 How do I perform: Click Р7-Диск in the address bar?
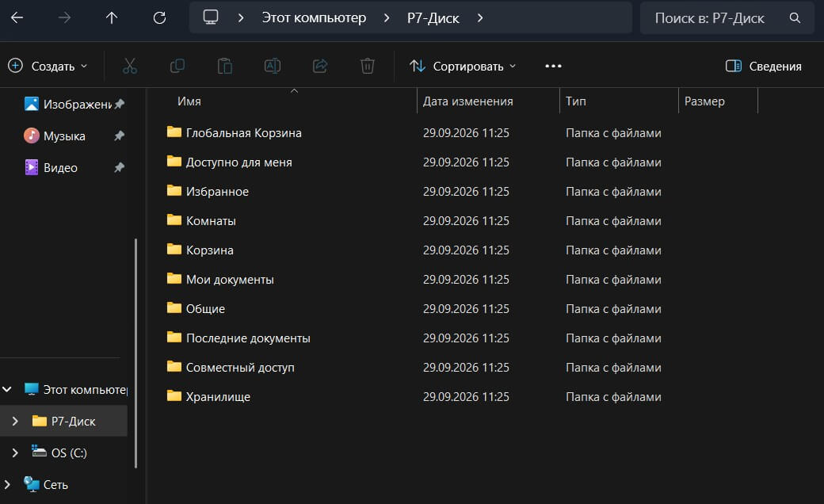433,18
